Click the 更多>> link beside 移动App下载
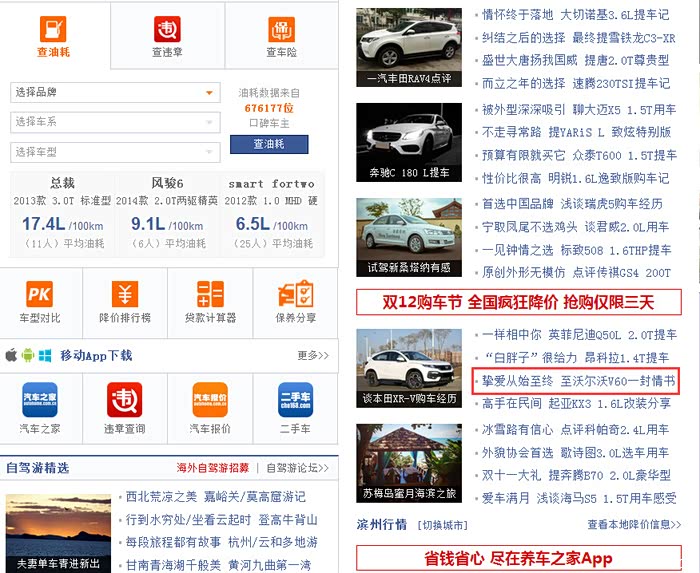Screen dimensions: 700x573 click(x=312, y=355)
